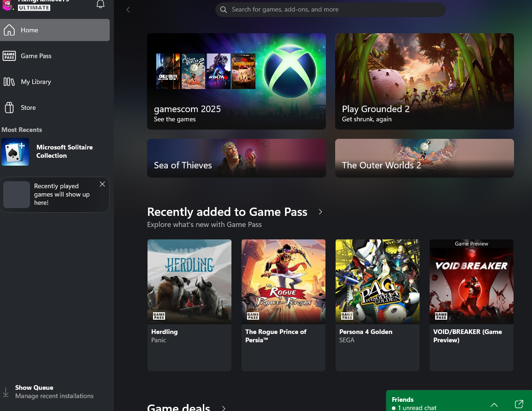This screenshot has width=532, height=411.
Task: Click 'Recently played games will show up here!' text
Action: pyautogui.click(x=62, y=195)
